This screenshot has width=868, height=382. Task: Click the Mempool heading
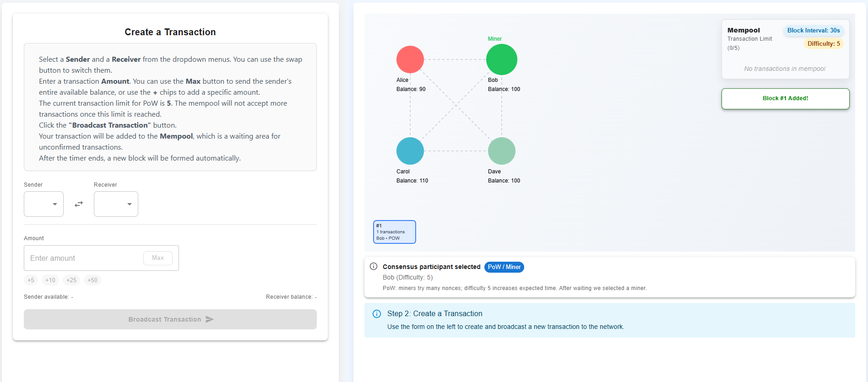tap(743, 30)
